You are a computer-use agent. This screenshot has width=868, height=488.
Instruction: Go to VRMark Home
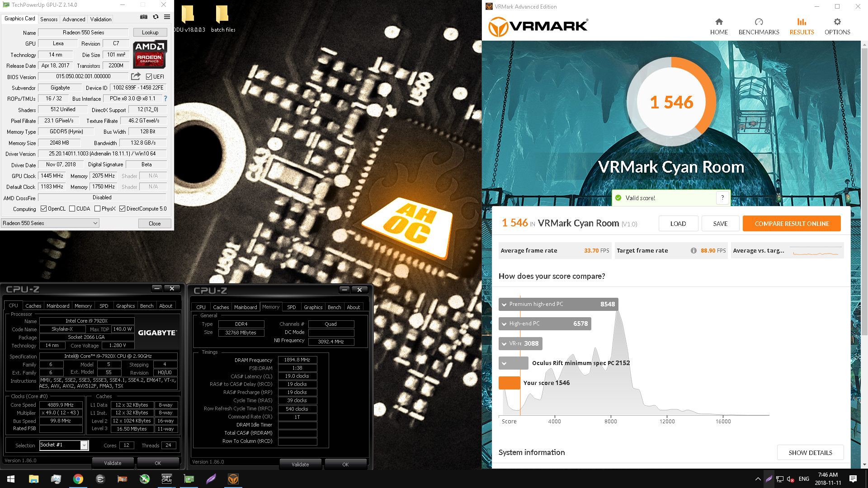point(719,27)
